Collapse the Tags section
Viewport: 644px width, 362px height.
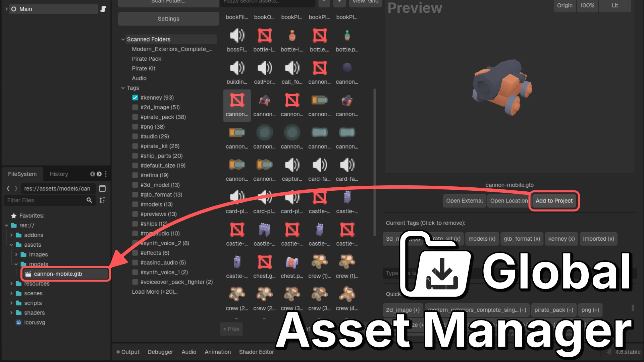(x=123, y=88)
